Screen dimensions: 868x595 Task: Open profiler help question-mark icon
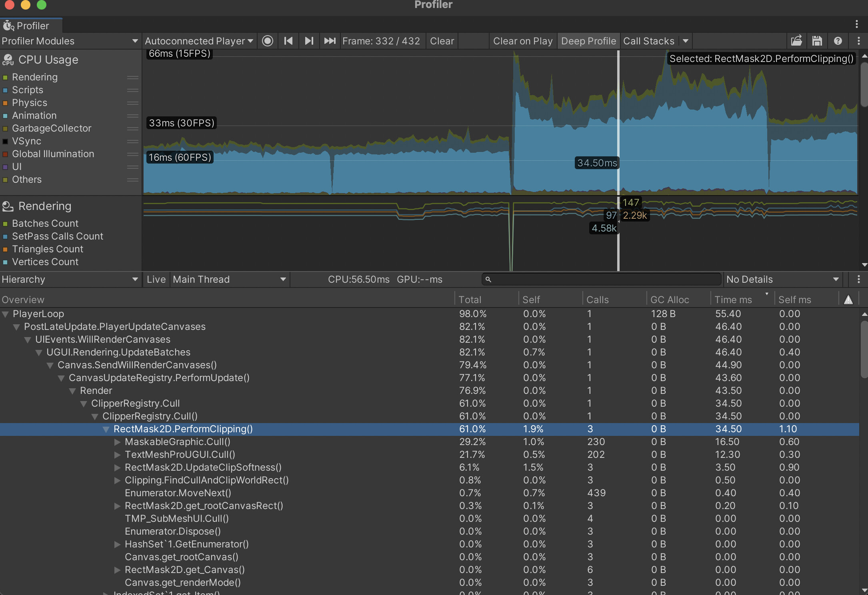[838, 41]
